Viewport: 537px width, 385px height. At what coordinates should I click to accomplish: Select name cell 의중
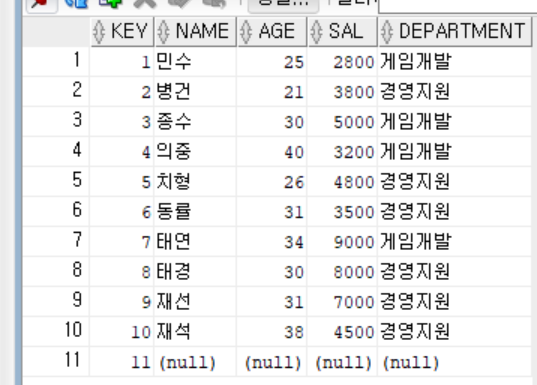point(196,152)
